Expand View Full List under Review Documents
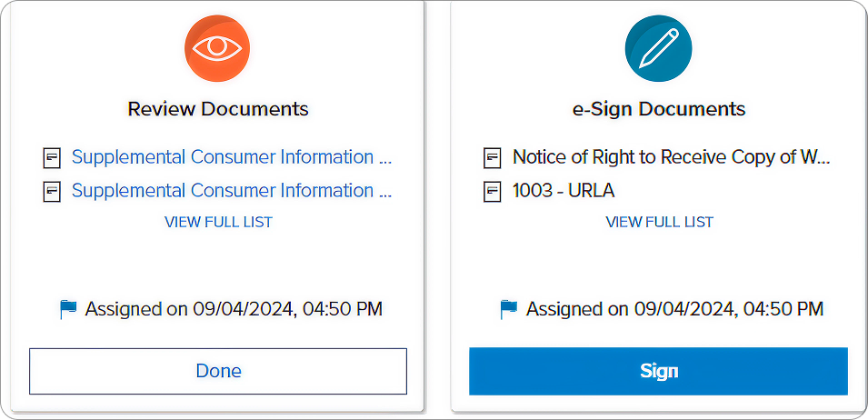The width and height of the screenshot is (868, 420). click(x=218, y=222)
